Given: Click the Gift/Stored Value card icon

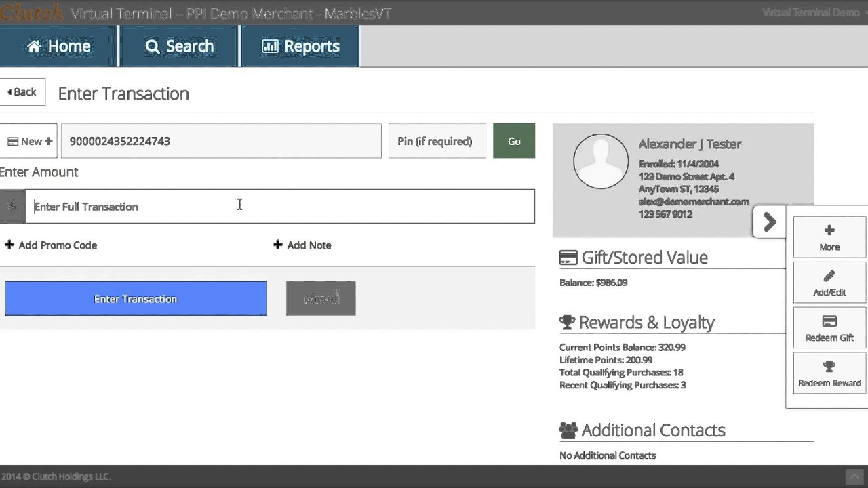Looking at the screenshot, I should 568,258.
